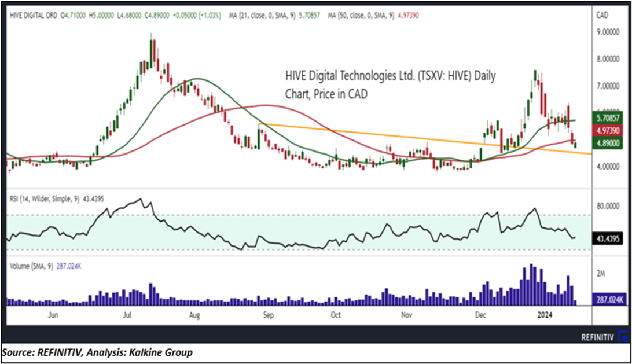Select the high value H5.00000
The width and height of the screenshot is (632, 364).
101,16
